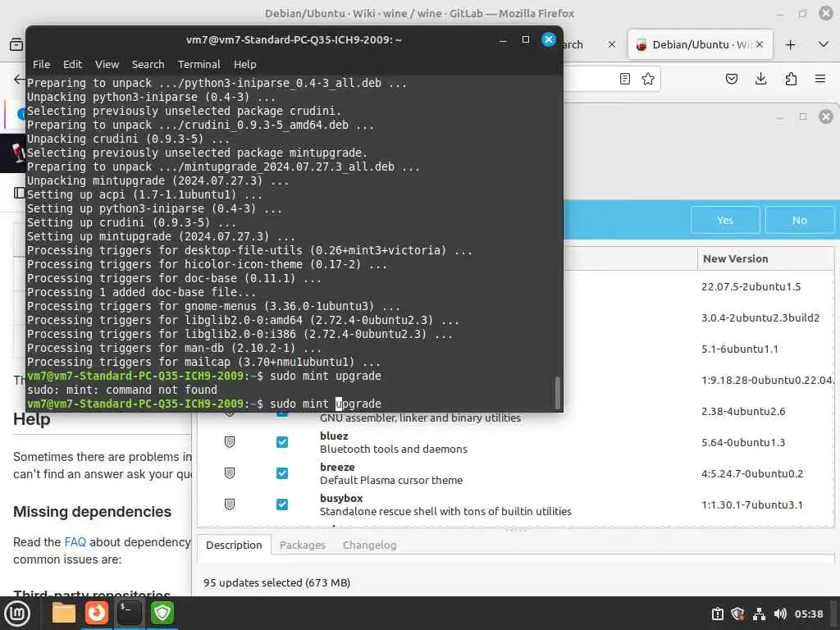Open Pocket save icon in Firefox
Image resolution: width=840 pixels, height=630 pixels.
[731, 79]
